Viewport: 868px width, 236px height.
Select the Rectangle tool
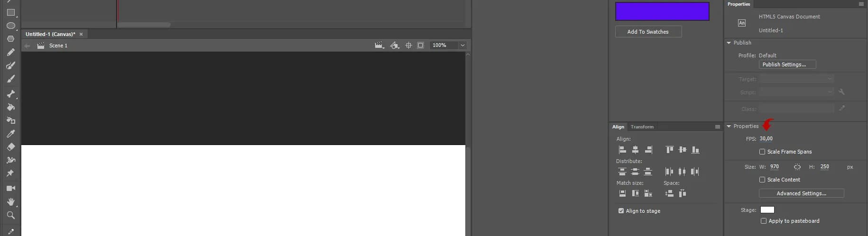pyautogui.click(x=10, y=12)
